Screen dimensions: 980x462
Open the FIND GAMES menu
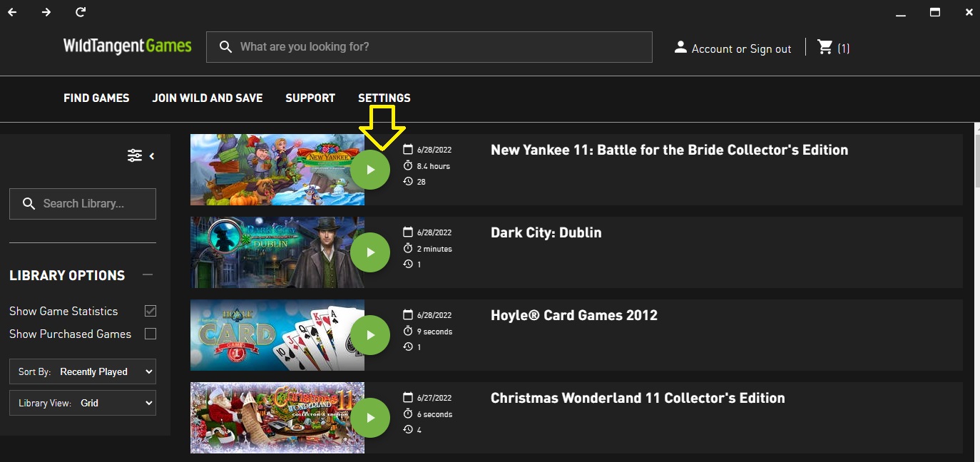96,98
